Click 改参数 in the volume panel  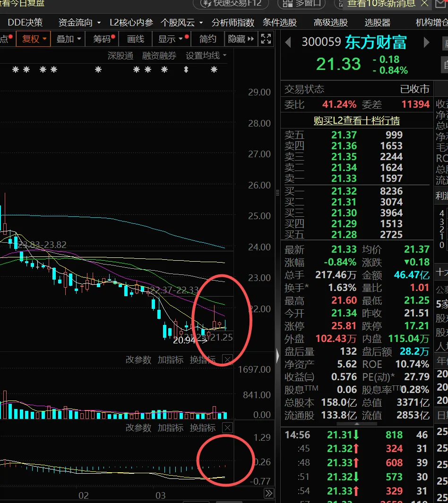[138, 359]
